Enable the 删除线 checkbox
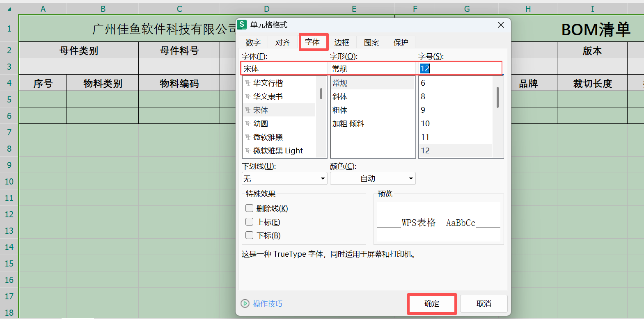The image size is (644, 319). [x=249, y=208]
